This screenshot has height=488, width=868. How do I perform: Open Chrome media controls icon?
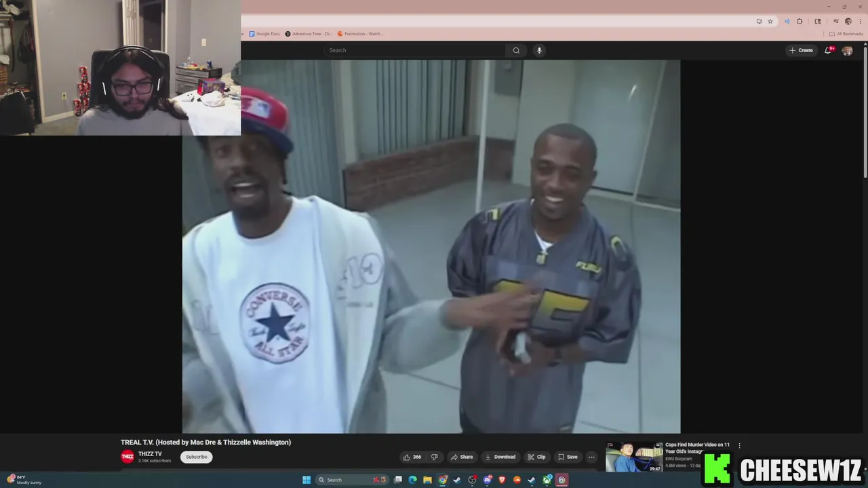[836, 21]
